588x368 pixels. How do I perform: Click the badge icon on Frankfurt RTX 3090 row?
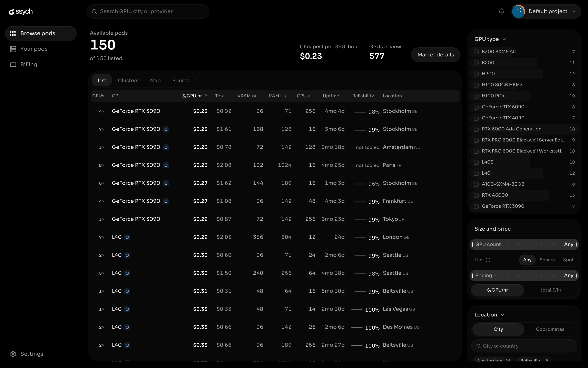click(x=166, y=201)
